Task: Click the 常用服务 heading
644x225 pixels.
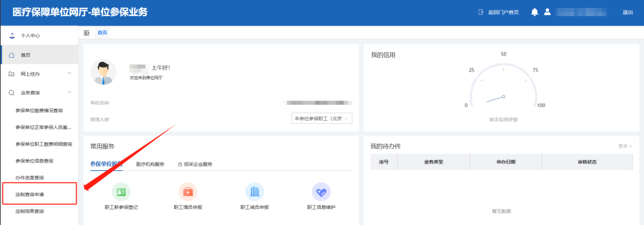Action: click(103, 146)
